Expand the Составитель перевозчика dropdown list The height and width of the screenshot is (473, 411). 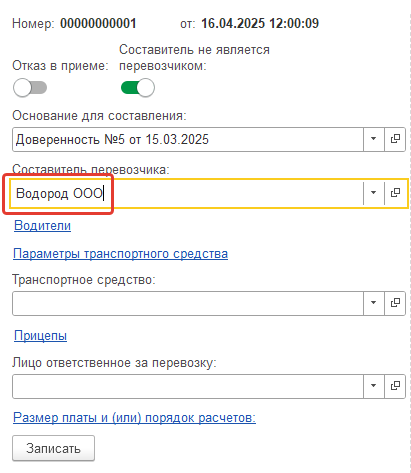pos(374,193)
